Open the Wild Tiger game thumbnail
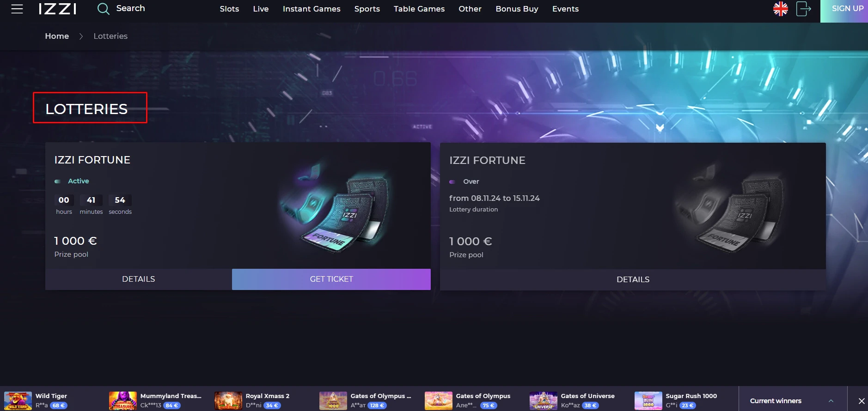Screen dimensions: 868x411 click(18, 401)
